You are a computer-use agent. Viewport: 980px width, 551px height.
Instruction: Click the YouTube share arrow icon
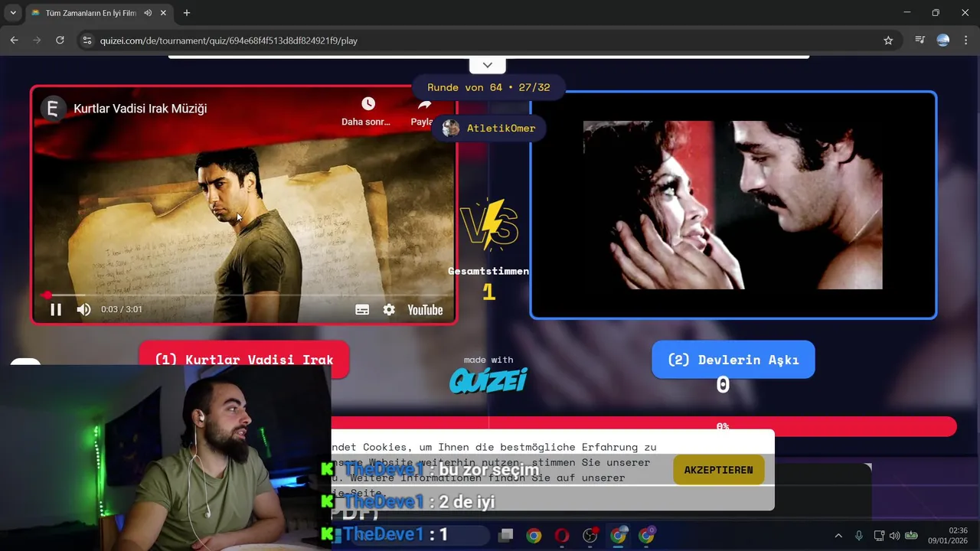(x=425, y=105)
